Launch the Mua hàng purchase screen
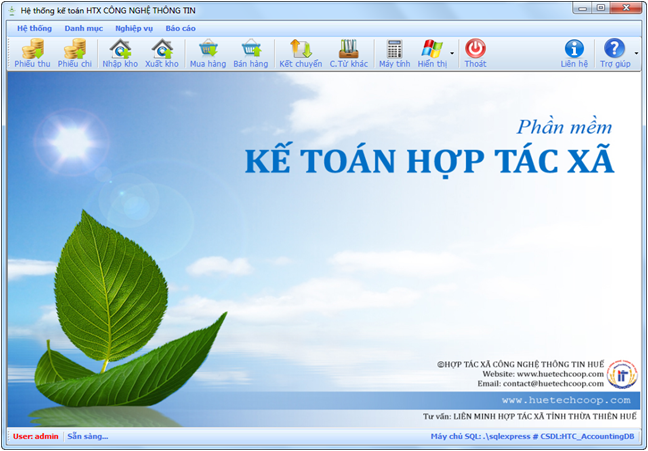The height and width of the screenshot is (451, 648). [208, 53]
